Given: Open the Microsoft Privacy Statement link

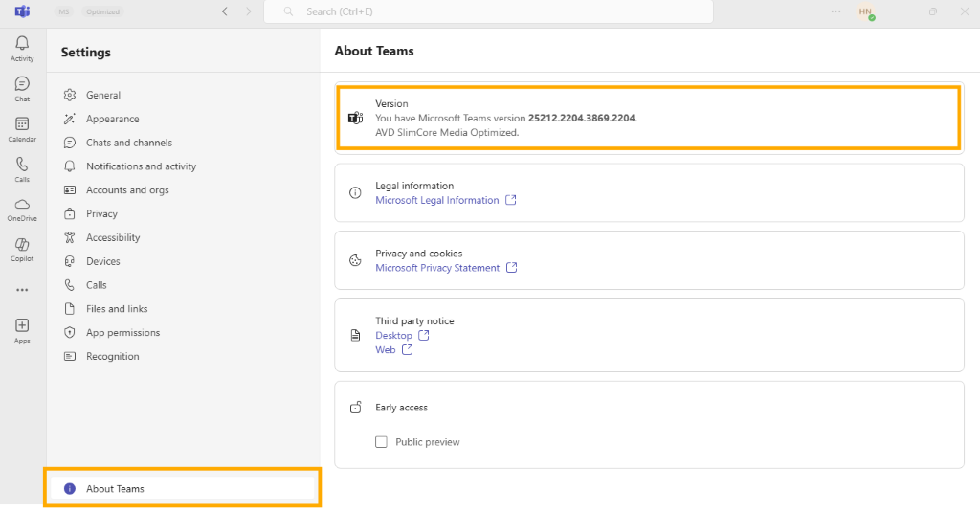Looking at the screenshot, I should pyautogui.click(x=436, y=268).
